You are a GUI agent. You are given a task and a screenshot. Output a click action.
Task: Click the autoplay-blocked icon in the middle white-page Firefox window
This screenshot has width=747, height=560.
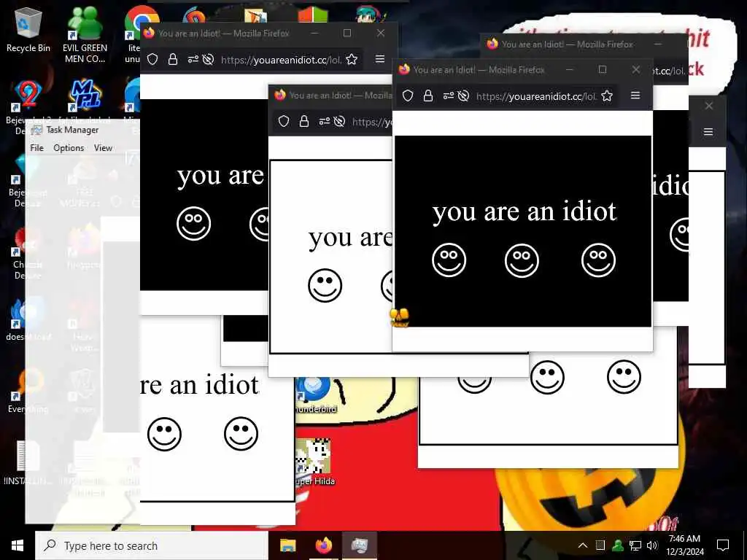pyautogui.click(x=339, y=122)
